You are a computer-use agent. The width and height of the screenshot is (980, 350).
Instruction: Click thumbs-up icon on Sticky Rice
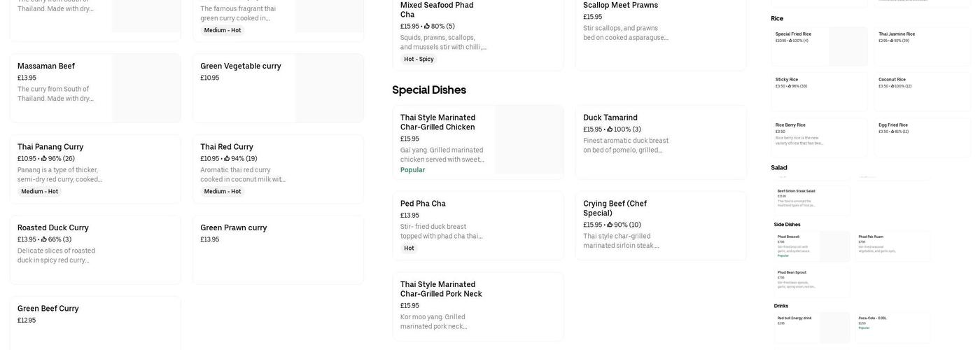pos(789,86)
